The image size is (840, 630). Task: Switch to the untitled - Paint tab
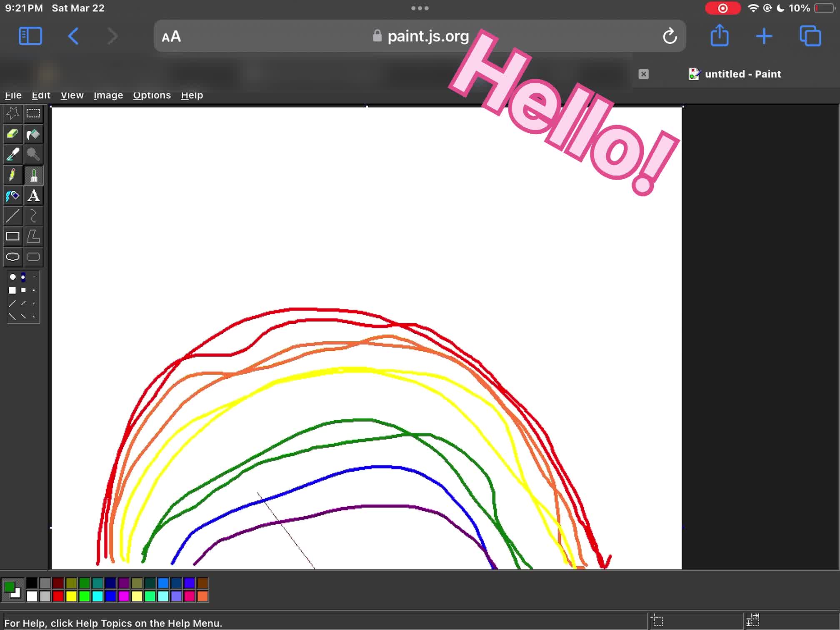735,74
